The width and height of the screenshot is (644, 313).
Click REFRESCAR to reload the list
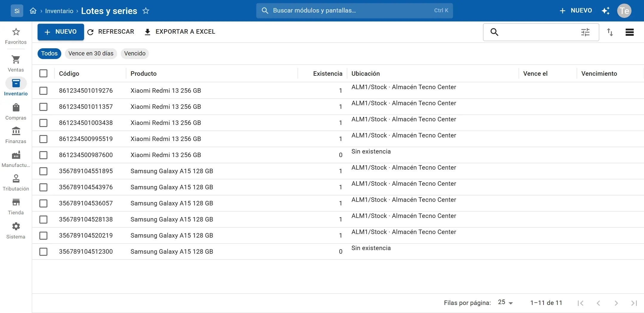(111, 32)
